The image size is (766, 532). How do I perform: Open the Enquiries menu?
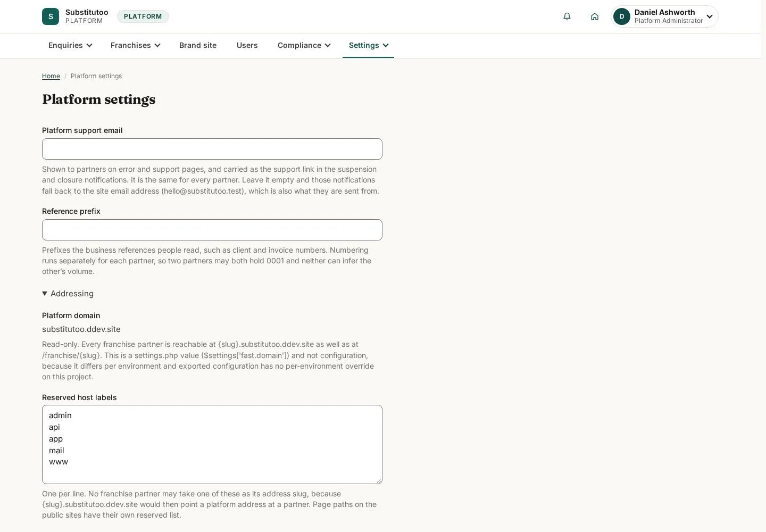[x=70, y=45]
